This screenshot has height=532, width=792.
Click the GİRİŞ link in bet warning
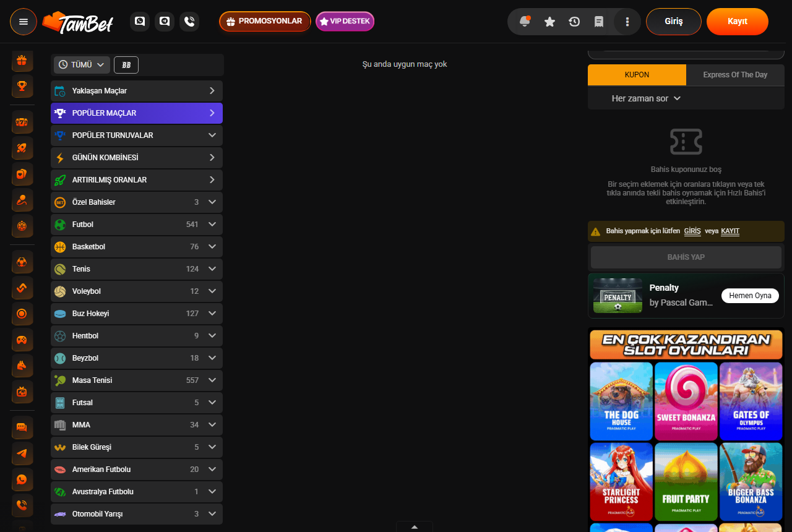point(692,231)
